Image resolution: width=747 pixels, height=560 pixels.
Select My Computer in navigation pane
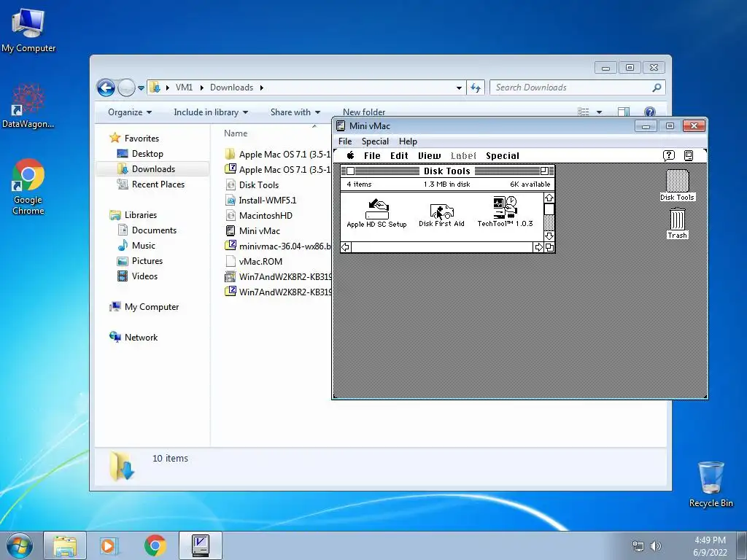152,307
